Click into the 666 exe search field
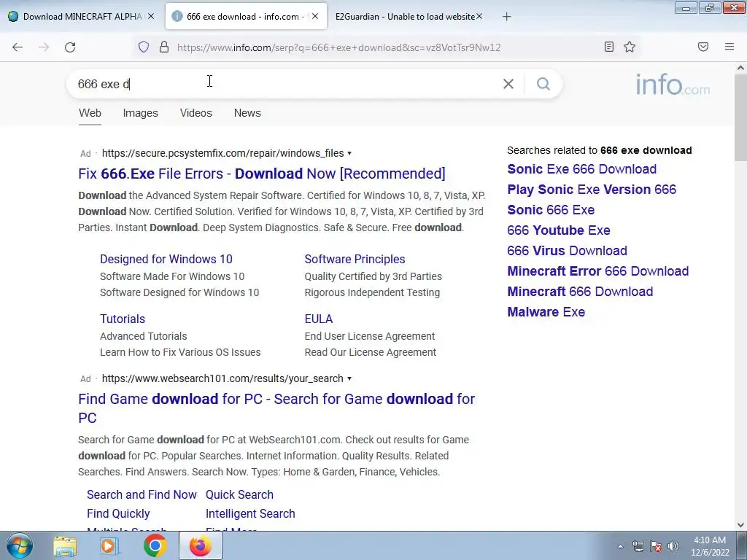747x560 pixels. click(286, 84)
